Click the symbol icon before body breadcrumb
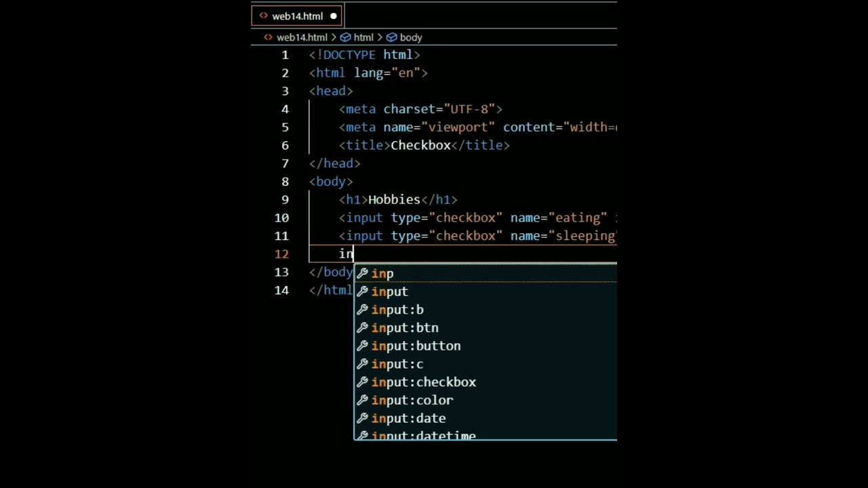 pyautogui.click(x=391, y=37)
